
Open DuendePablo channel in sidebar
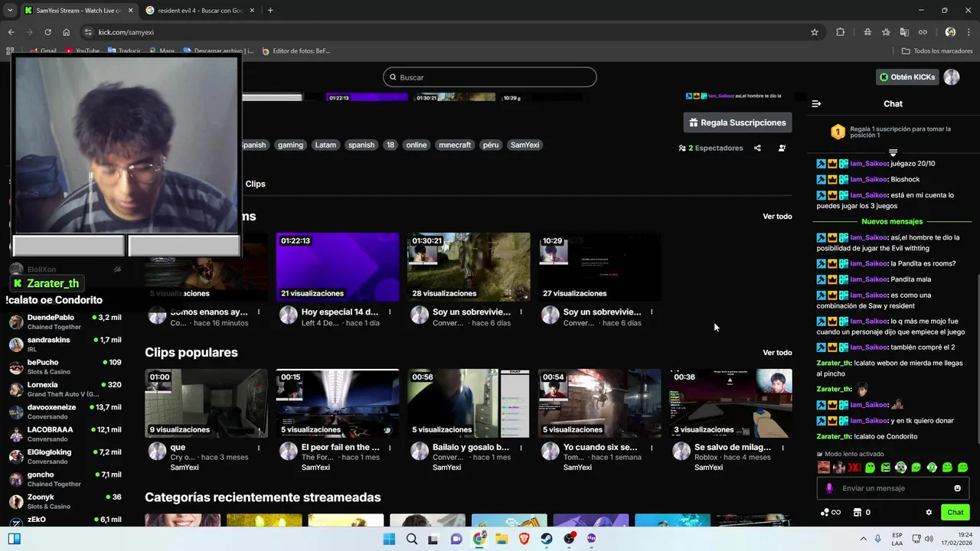pos(65,321)
